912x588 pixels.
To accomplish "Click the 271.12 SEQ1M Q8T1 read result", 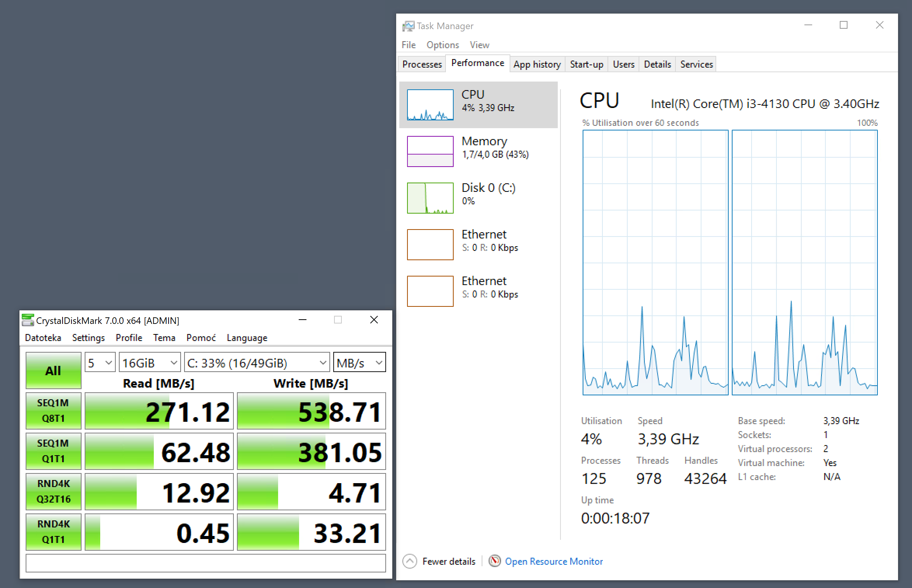I will 159,411.
